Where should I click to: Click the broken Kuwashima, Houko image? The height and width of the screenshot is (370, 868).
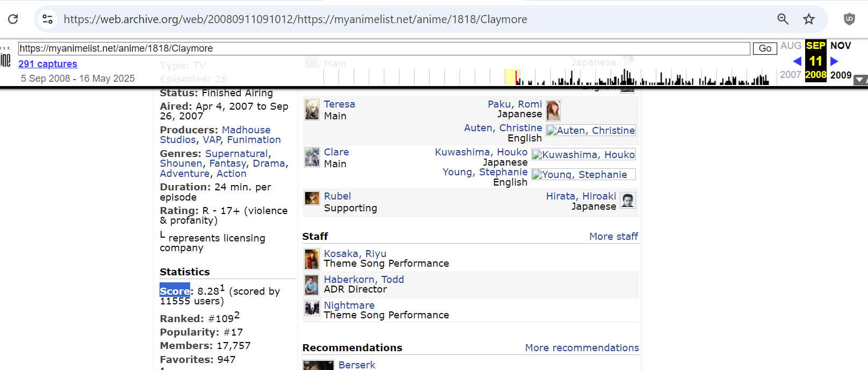[x=584, y=155]
